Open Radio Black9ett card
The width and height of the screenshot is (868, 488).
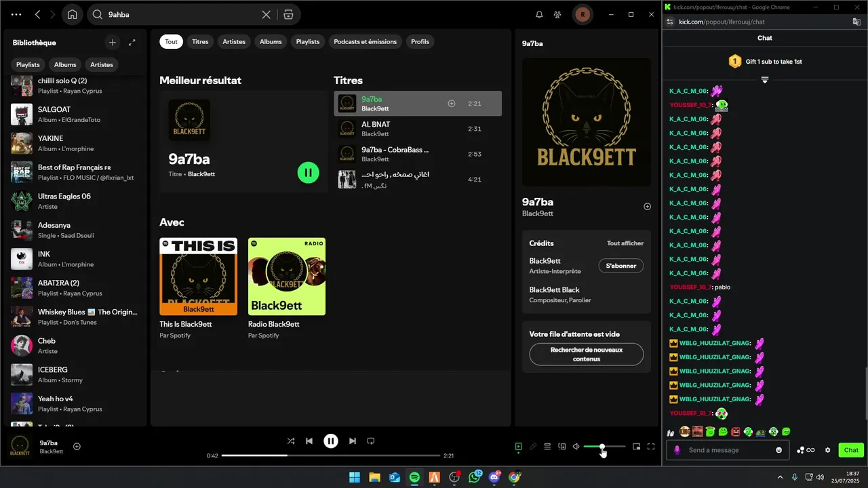pyautogui.click(x=287, y=288)
